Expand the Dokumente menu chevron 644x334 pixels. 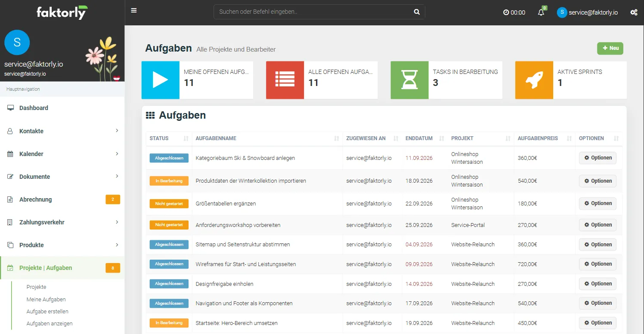coord(117,176)
